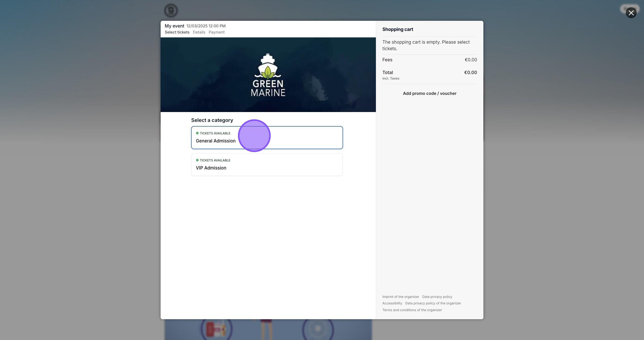Click the Fees €0.00 amount
This screenshot has height=340, width=644.
(471, 60)
